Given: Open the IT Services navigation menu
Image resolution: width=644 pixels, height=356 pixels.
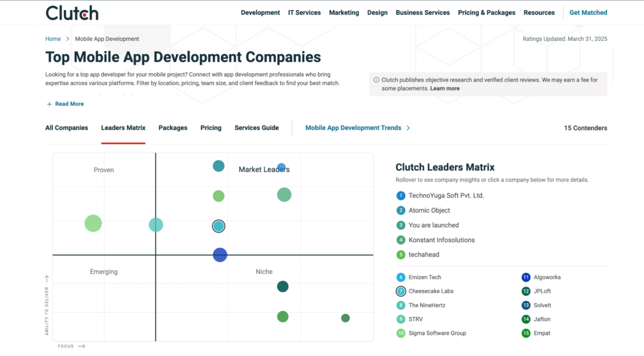Looking at the screenshot, I should 304,13.
